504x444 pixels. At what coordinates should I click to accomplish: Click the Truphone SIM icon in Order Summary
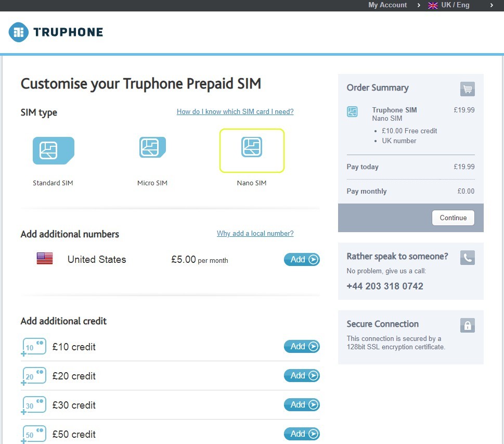352,111
